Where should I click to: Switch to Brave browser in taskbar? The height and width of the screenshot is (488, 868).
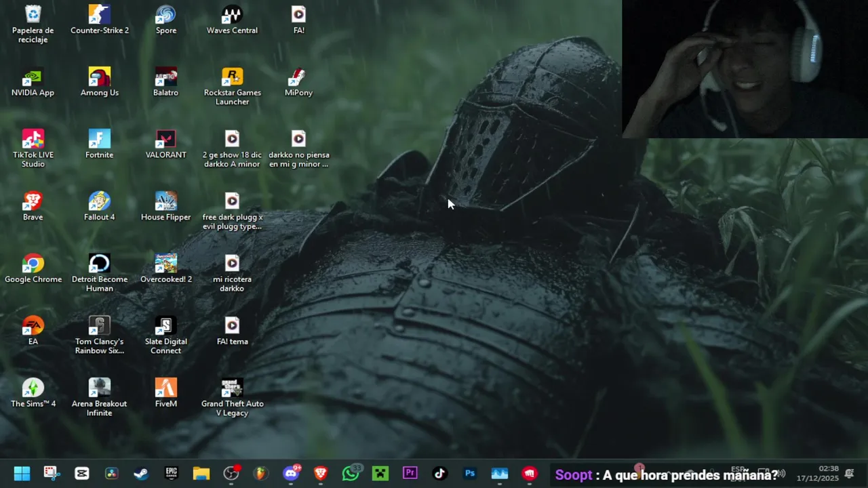tap(321, 473)
